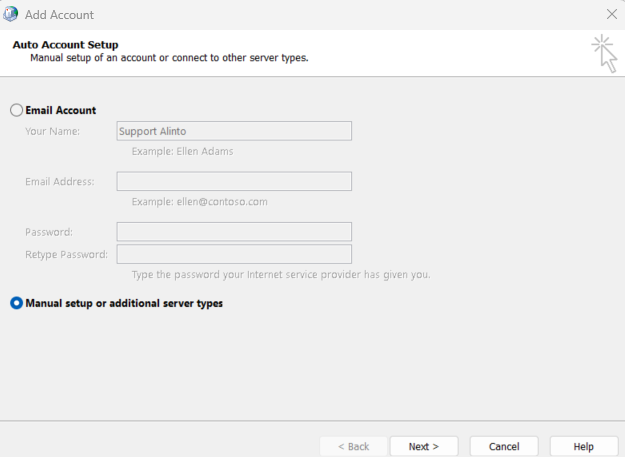Viewport: 625px width, 457px height.
Task: Click the Add Account window title text
Action: pos(59,15)
